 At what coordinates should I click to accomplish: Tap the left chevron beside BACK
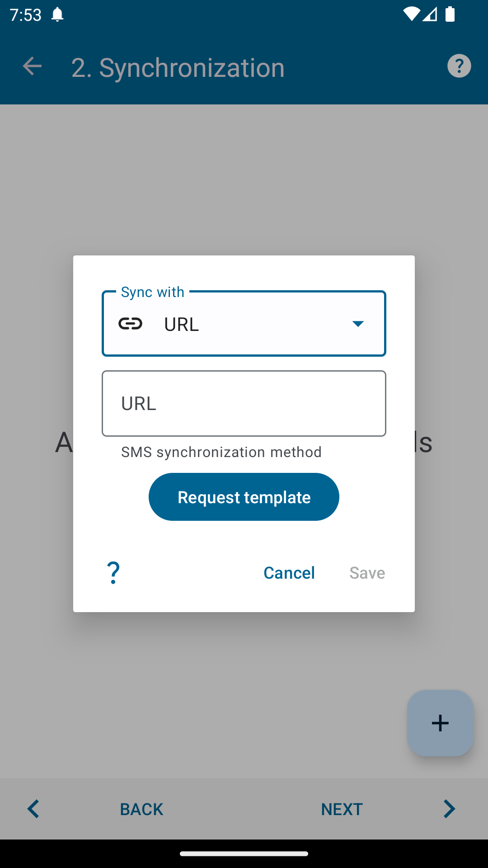33,809
